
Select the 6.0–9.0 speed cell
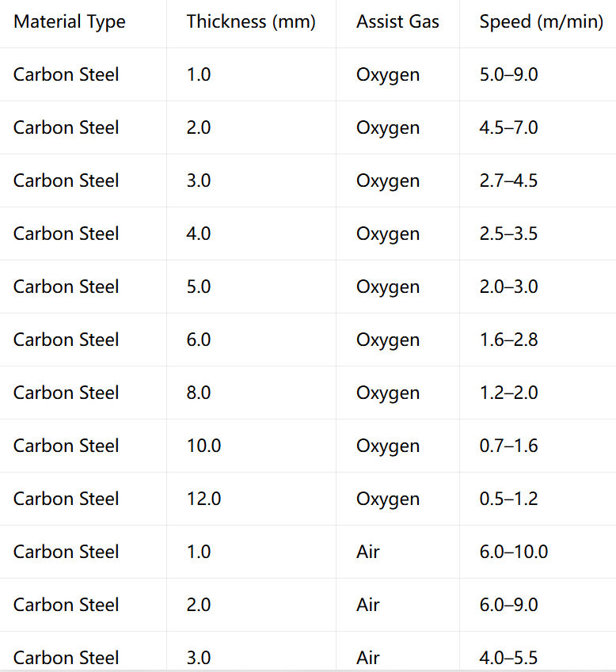coord(508,606)
